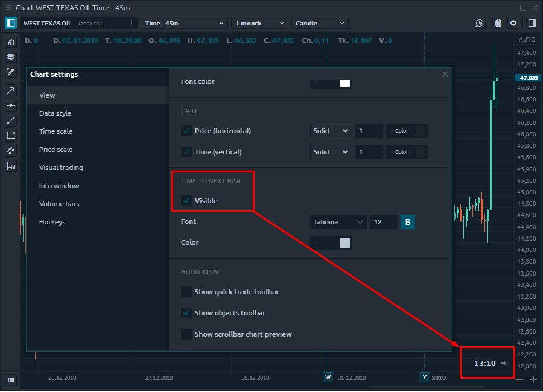Pick Time (vertical) grid Color swatch

[x=421, y=152]
